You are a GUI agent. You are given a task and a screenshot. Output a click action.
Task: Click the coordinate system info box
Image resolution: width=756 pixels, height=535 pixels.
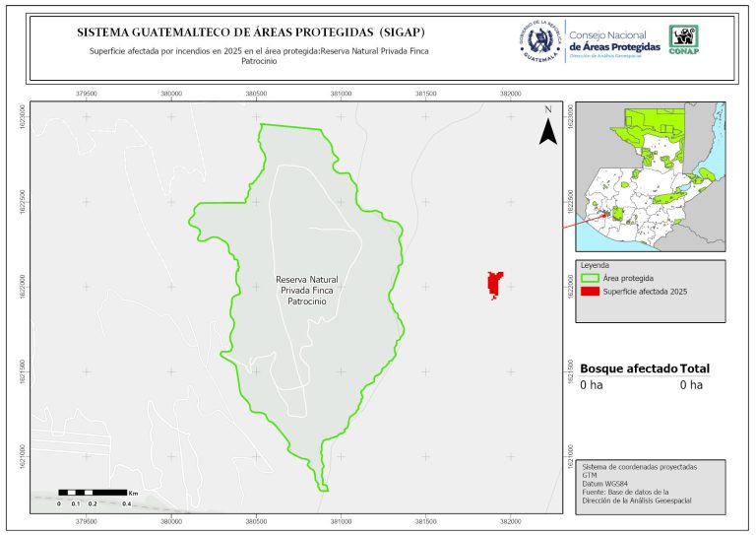tap(651, 483)
